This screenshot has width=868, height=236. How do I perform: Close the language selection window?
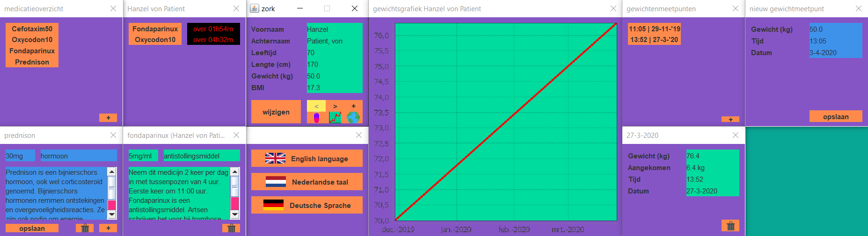click(359, 135)
